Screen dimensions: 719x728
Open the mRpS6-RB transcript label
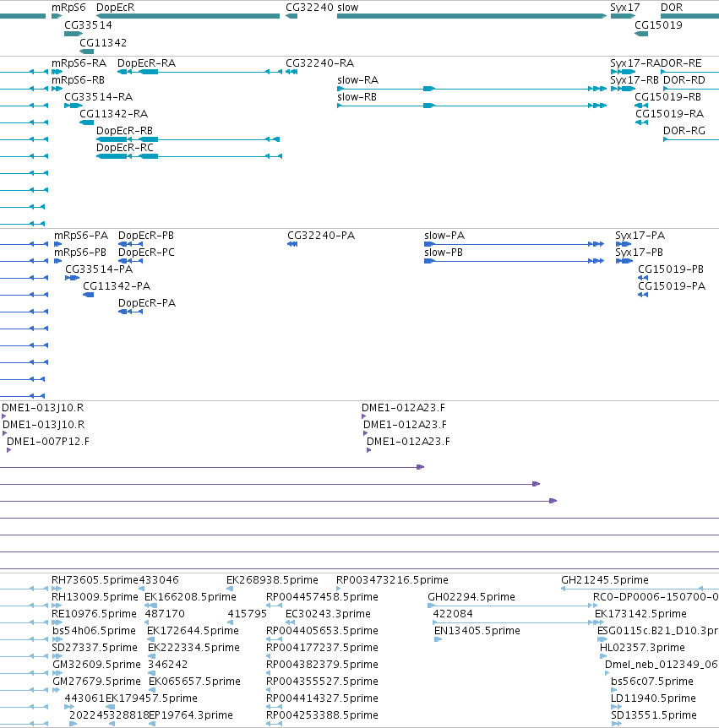tap(78, 80)
